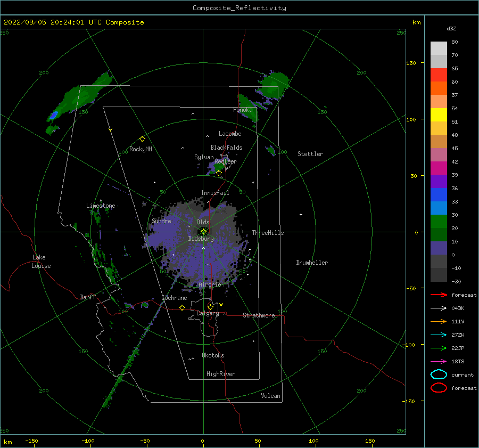This screenshot has width=479, height=448.
Task: Click the white cross marker west of Drumheller
Action: tap(301, 214)
